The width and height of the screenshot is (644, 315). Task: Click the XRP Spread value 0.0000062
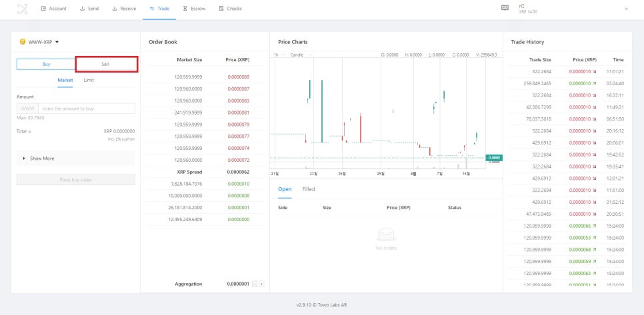click(x=238, y=172)
